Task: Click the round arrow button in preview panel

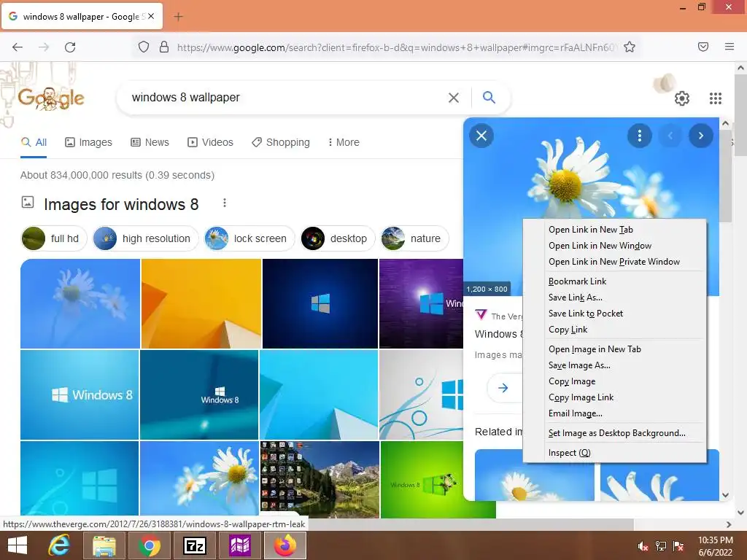Action: point(503,388)
